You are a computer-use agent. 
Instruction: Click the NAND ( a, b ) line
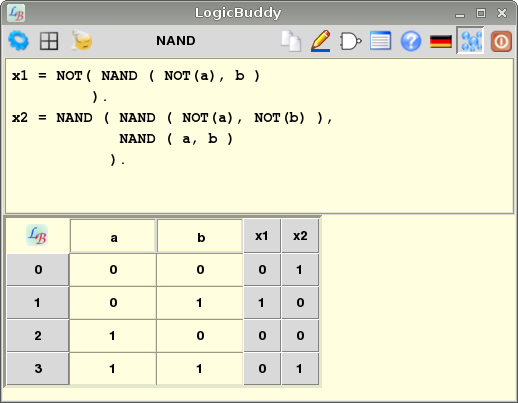pos(176,139)
